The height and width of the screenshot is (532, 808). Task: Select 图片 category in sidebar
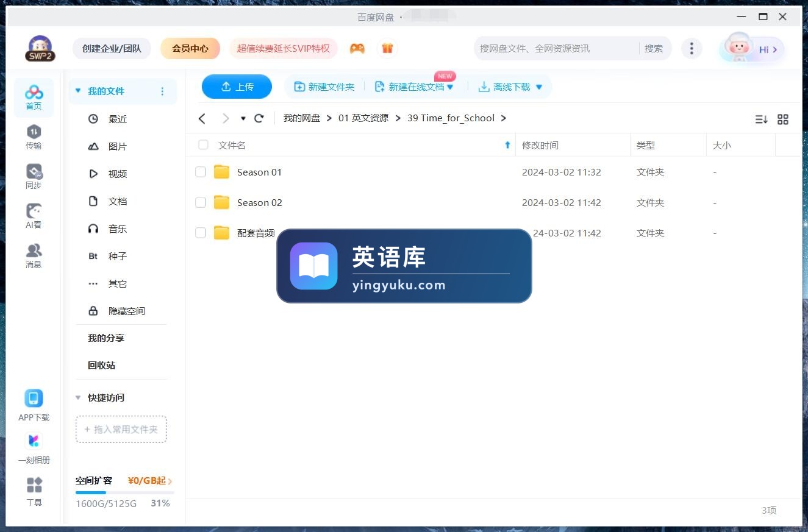118,146
